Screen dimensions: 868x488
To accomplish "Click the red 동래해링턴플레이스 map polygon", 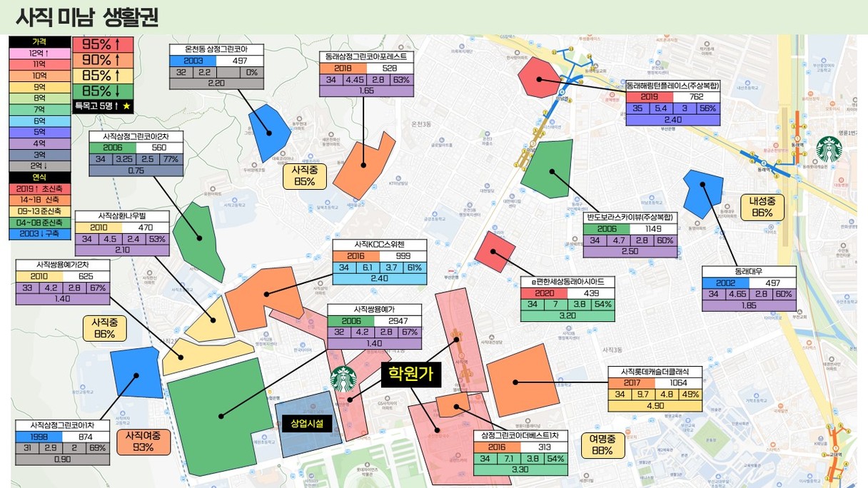I will pyautogui.click(x=539, y=77).
